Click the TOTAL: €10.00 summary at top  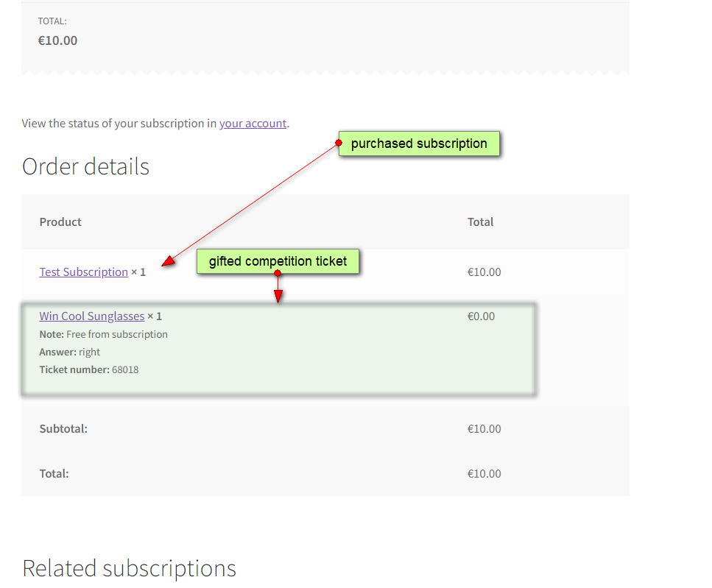click(57, 32)
